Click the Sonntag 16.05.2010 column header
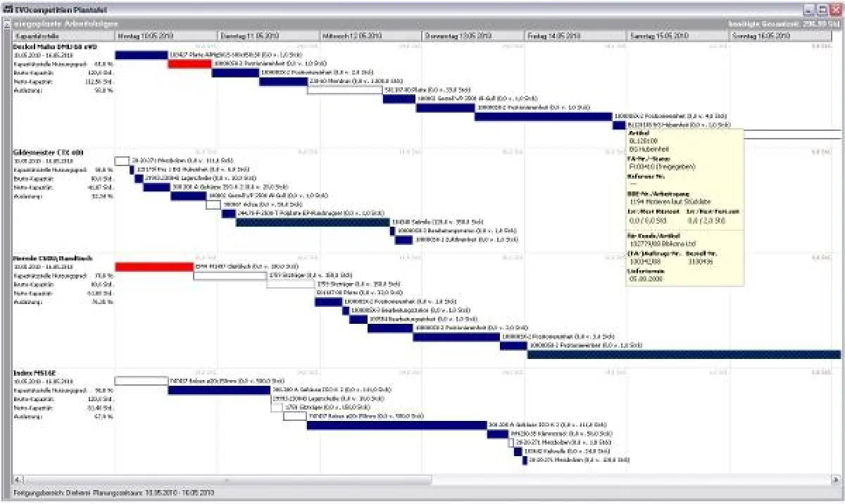845x504 pixels. coord(783,34)
